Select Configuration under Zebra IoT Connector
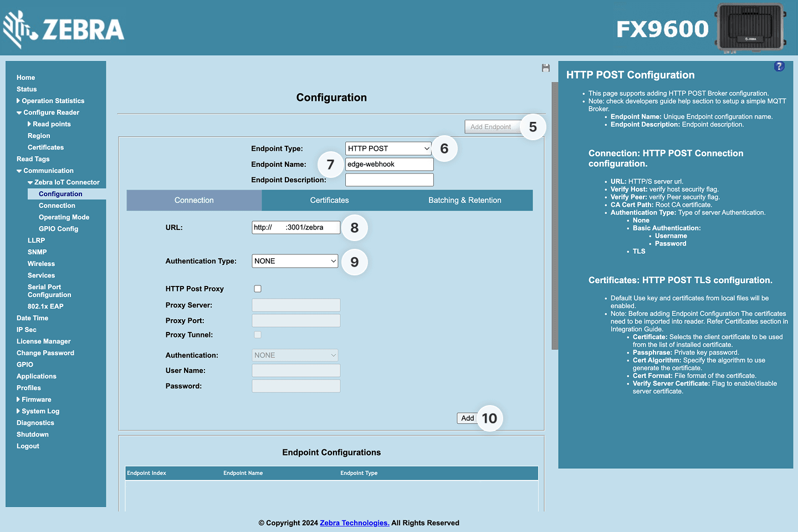 (60, 194)
